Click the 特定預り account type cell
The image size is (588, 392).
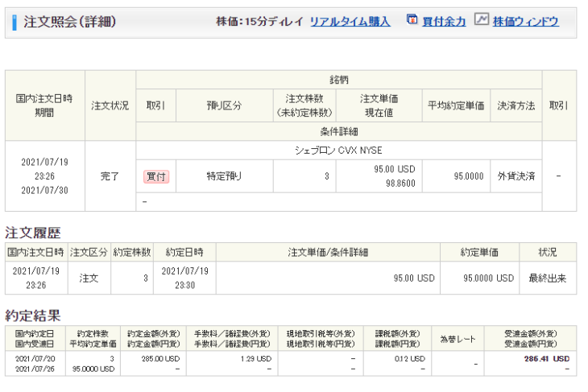[x=224, y=176]
